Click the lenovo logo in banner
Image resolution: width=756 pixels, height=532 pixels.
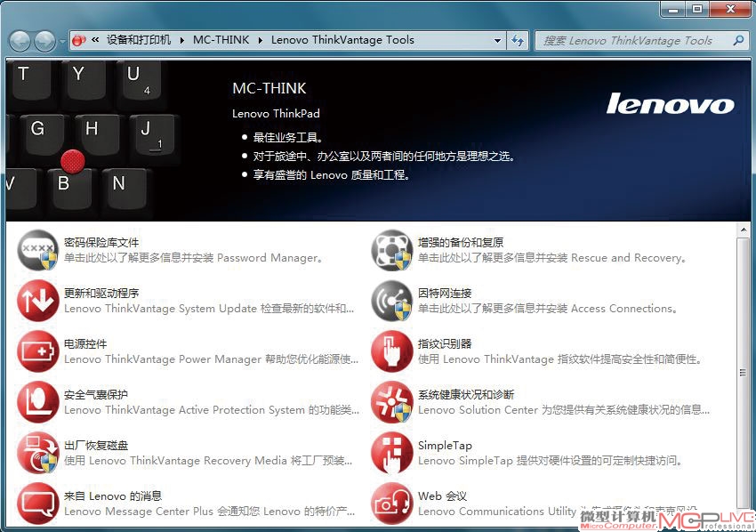pyautogui.click(x=671, y=104)
